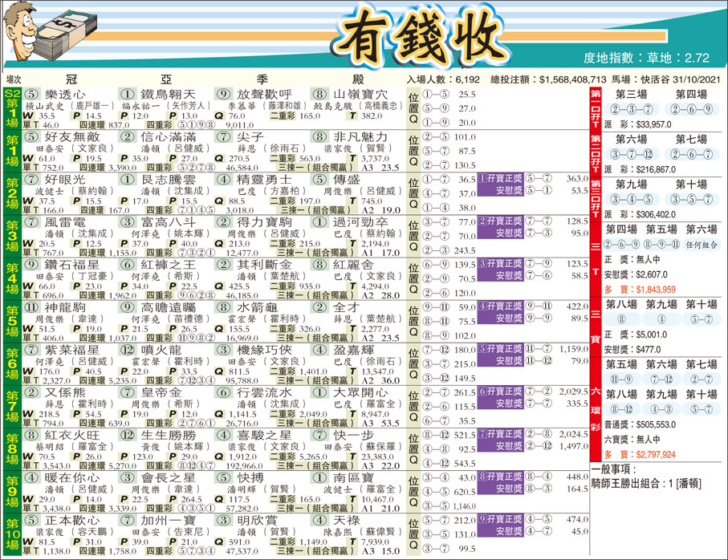This screenshot has width=728, height=560.
Task: Click the 派彩 $216,867.0 payout
Action: [640, 169]
